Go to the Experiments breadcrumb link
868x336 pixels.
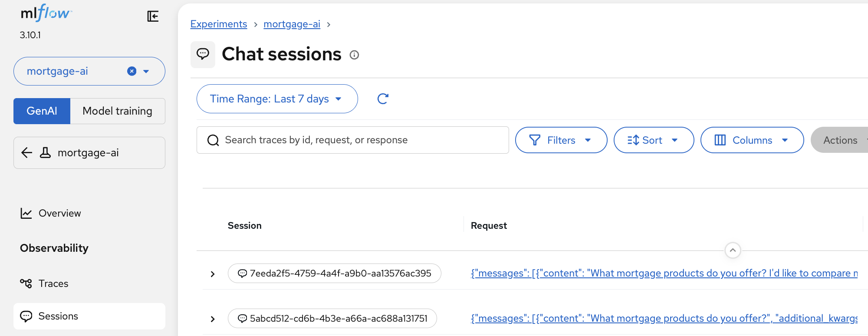(219, 24)
